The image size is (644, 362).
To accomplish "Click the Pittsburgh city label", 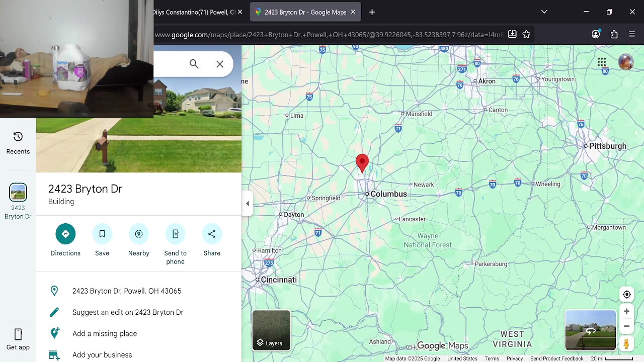I will (607, 146).
